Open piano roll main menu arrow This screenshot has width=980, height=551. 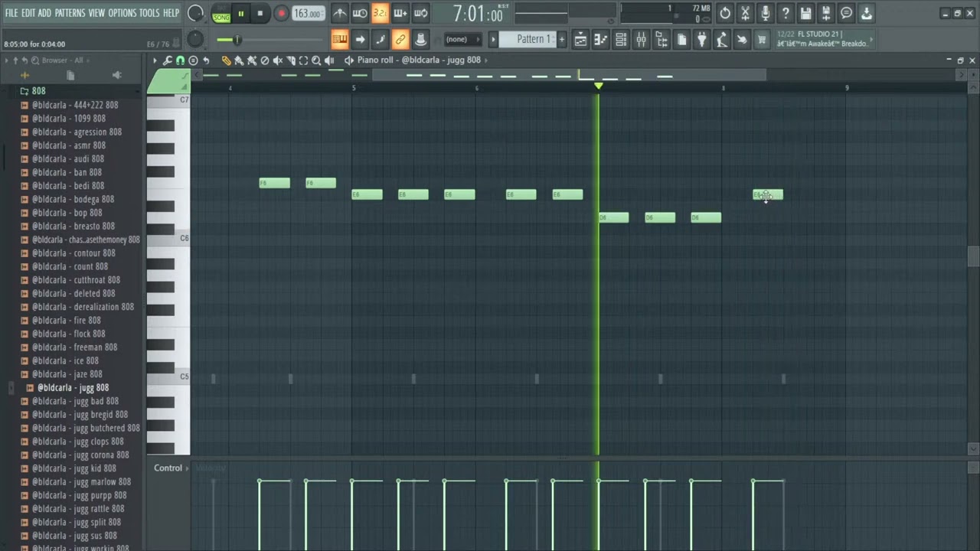point(155,60)
